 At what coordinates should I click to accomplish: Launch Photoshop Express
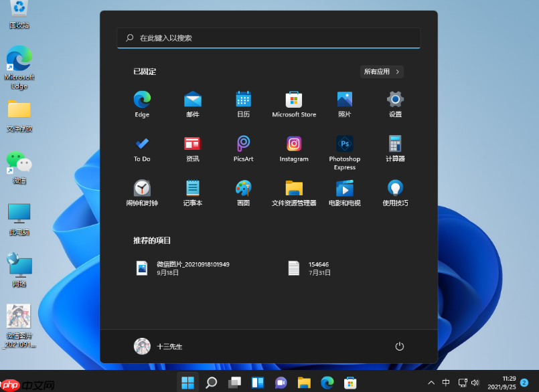344,153
